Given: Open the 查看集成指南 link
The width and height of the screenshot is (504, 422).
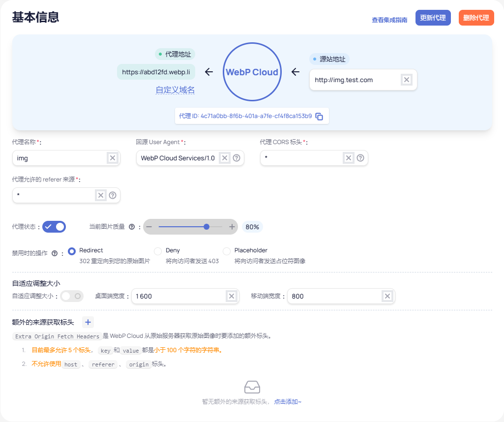Looking at the screenshot, I should click(389, 20).
